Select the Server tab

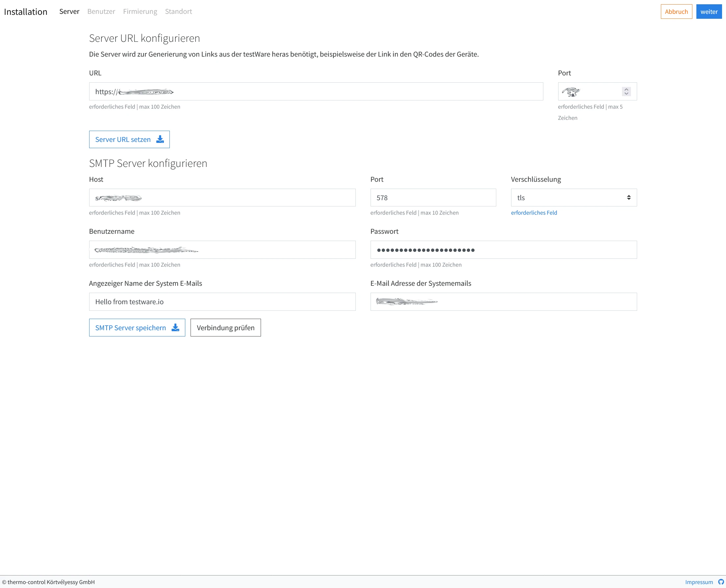pos(69,11)
